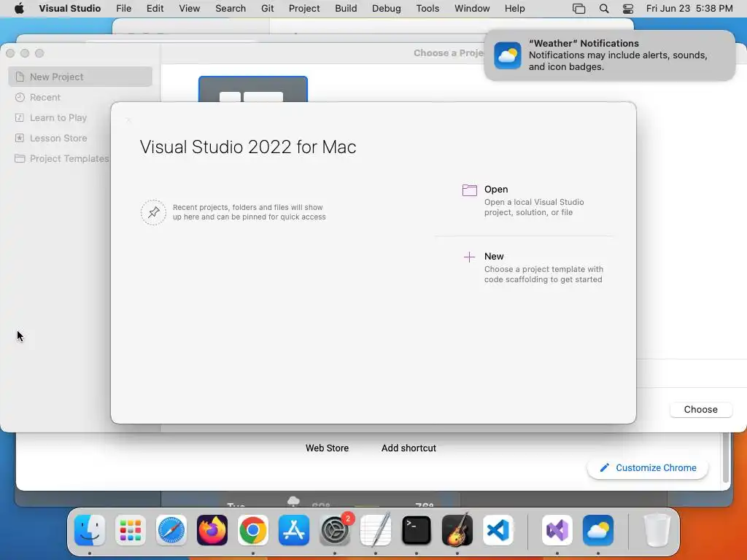747x560 pixels.
Task: Click the Spotlight search icon
Action: click(x=603, y=9)
